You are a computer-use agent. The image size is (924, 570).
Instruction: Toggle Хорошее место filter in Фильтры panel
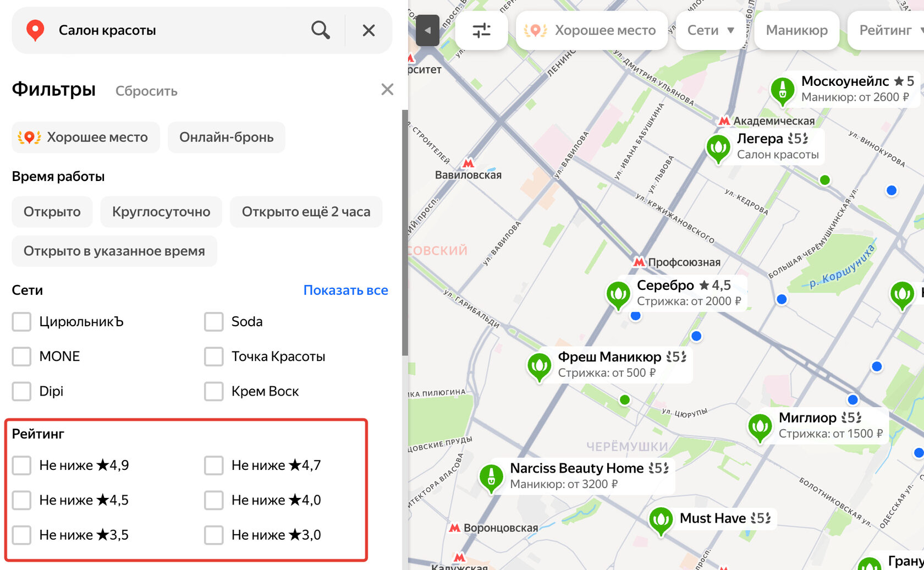86,137
